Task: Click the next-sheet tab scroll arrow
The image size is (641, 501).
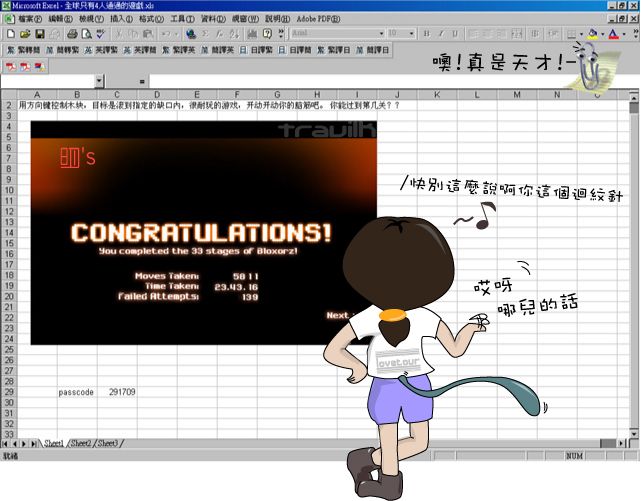Action: [x=24, y=444]
